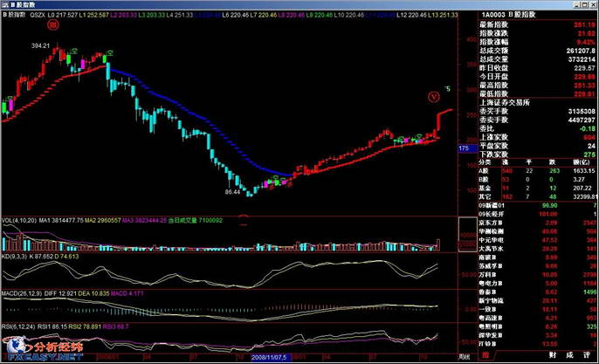
Task: Select 苏威孚B stock row
Action: click(538, 266)
